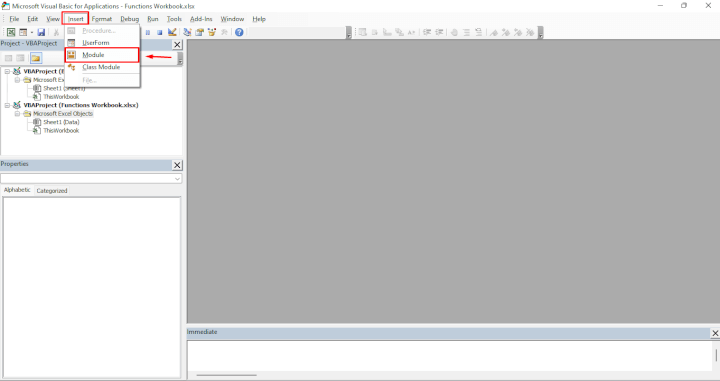Open the Debug menu
This screenshot has height=381, width=720.
(129, 19)
